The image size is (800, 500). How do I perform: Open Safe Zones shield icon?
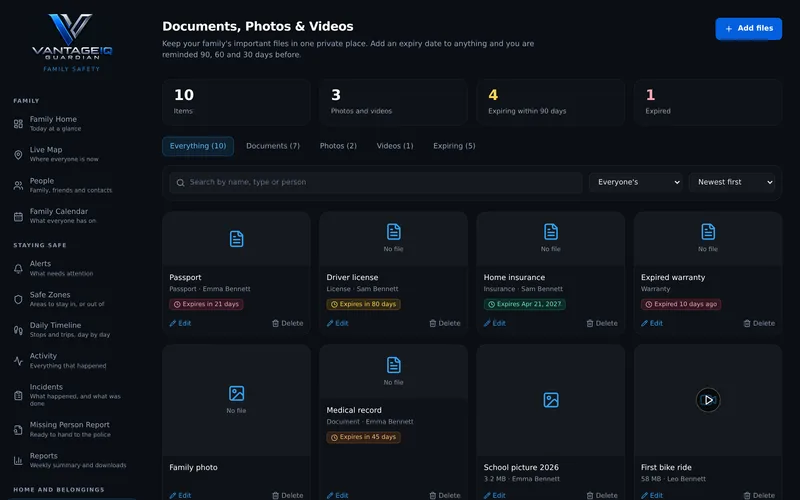point(18,299)
